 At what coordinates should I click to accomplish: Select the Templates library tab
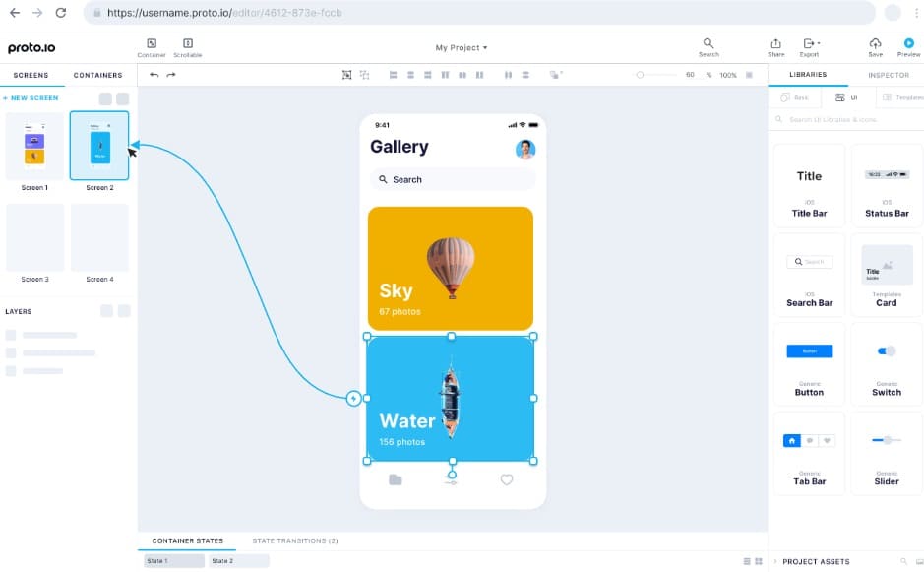tap(901, 97)
